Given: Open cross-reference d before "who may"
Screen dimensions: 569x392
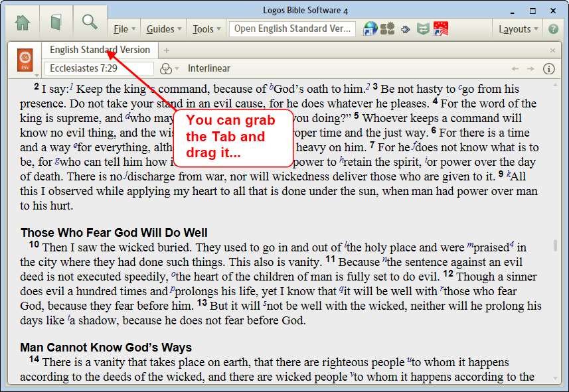Looking at the screenshot, I should click(127, 115).
